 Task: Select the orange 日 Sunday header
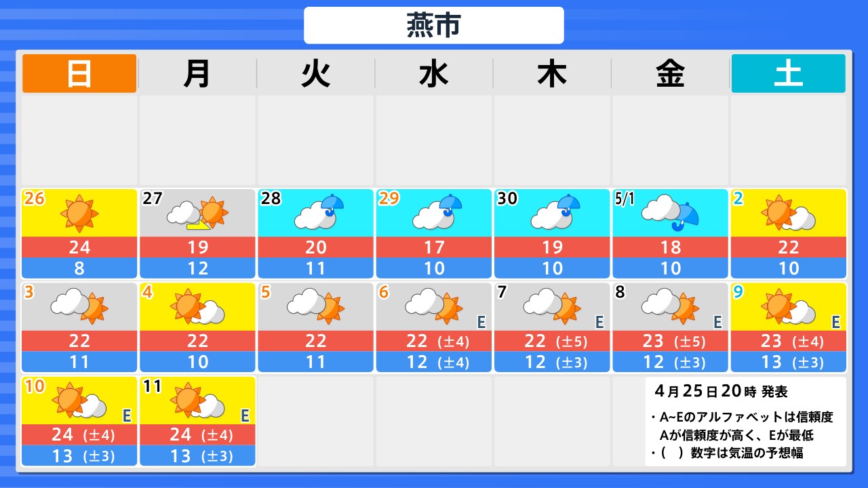[x=79, y=74]
